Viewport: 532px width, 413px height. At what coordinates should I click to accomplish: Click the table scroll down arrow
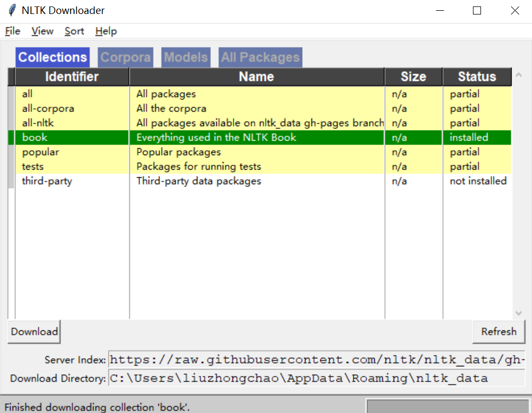[519, 313]
